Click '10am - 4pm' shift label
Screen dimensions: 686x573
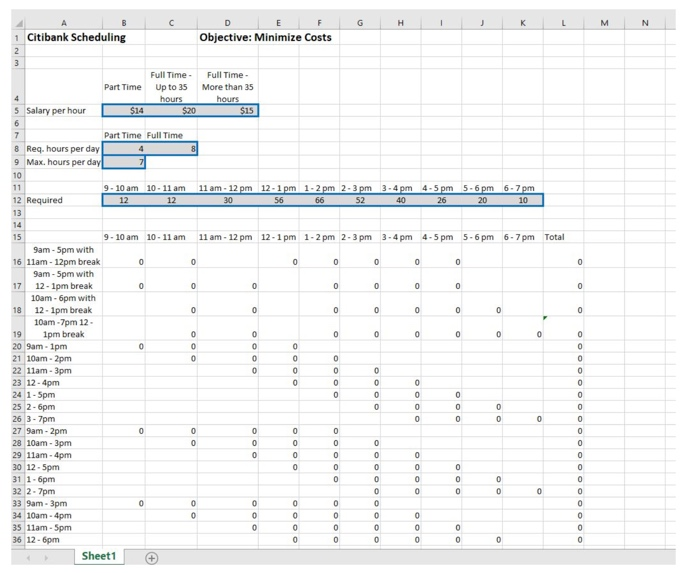pyautogui.click(x=49, y=516)
